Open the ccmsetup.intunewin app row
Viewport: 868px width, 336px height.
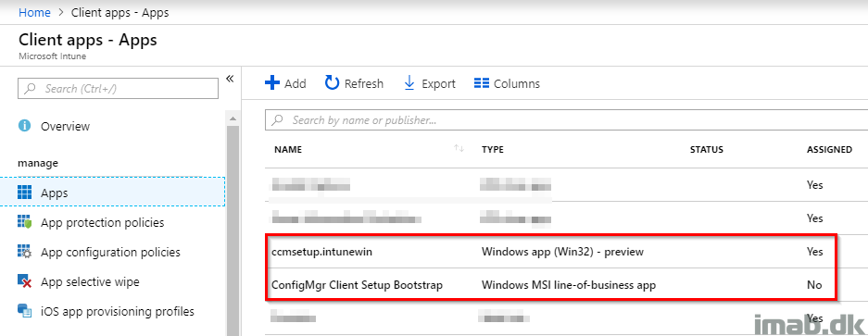567,252
